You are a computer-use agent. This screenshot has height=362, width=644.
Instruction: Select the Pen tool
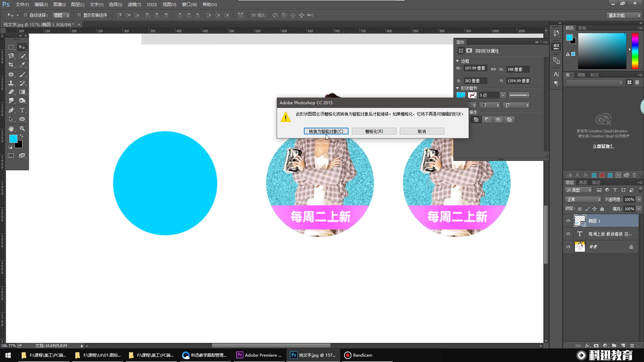tap(11, 110)
